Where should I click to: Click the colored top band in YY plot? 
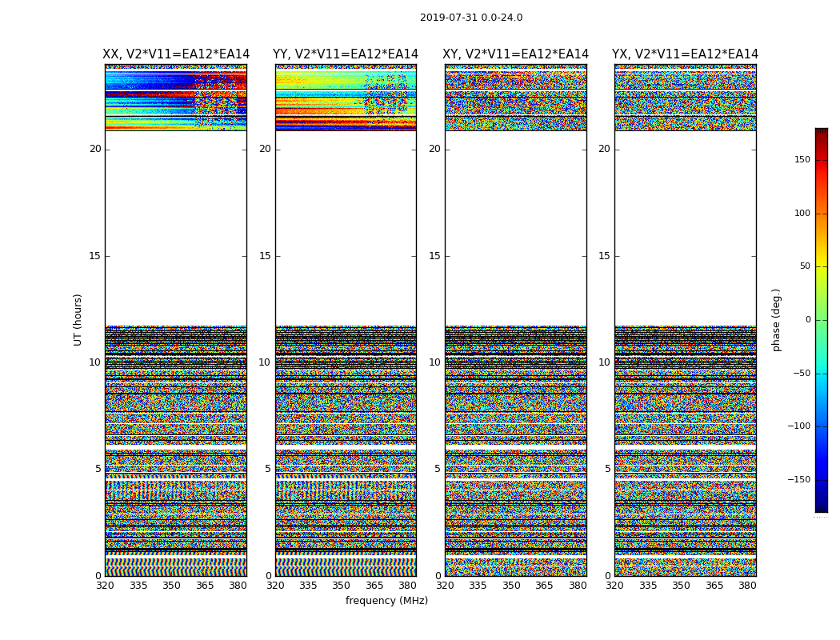(x=346, y=99)
